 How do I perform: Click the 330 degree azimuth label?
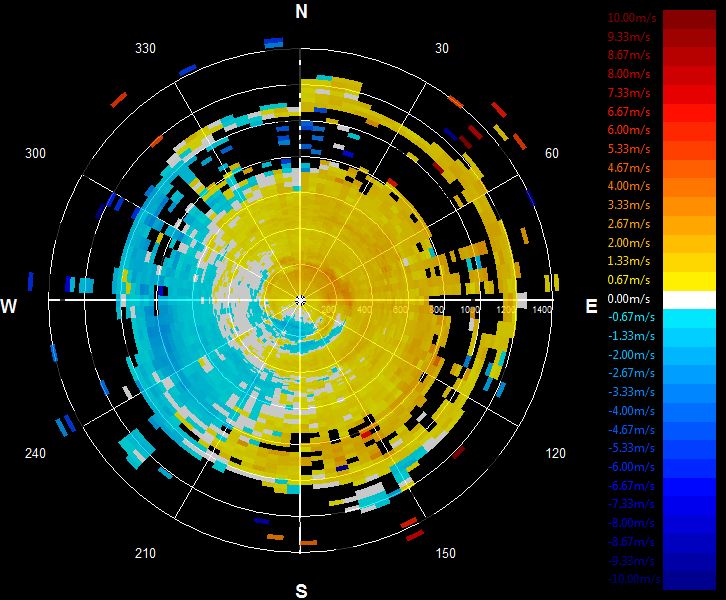click(x=145, y=48)
